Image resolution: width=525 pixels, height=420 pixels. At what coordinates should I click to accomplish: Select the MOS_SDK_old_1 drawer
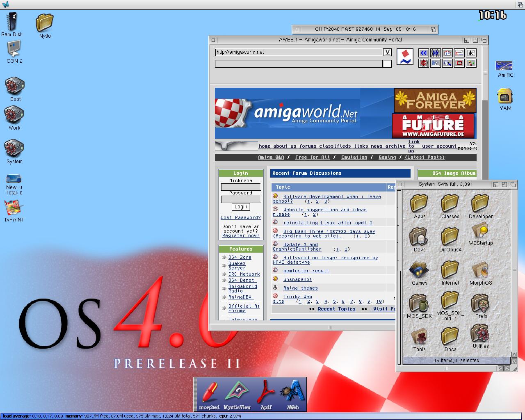[450, 306]
